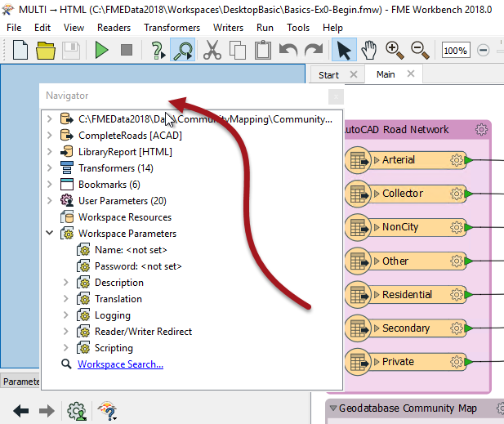
Task: Close the Start tab
Action: pyautogui.click(x=354, y=74)
